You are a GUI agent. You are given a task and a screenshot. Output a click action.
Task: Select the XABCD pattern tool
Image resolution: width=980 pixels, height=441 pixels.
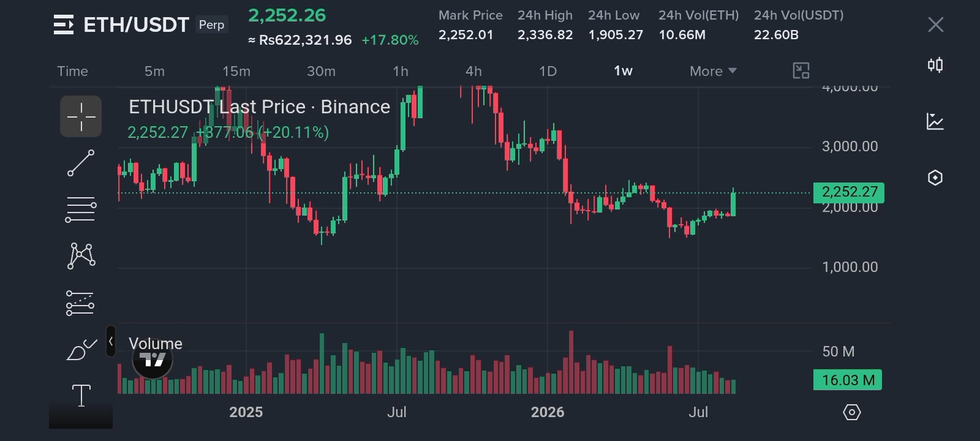tap(81, 256)
